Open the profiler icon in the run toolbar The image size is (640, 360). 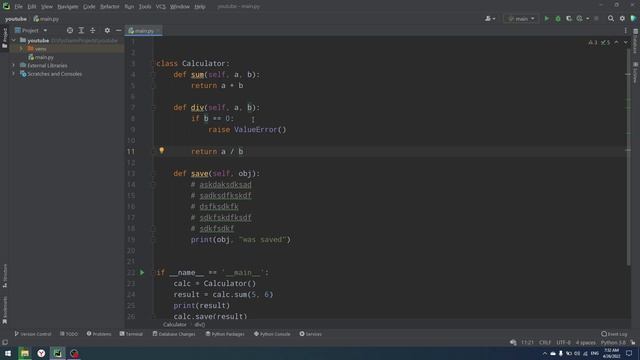(x=580, y=19)
